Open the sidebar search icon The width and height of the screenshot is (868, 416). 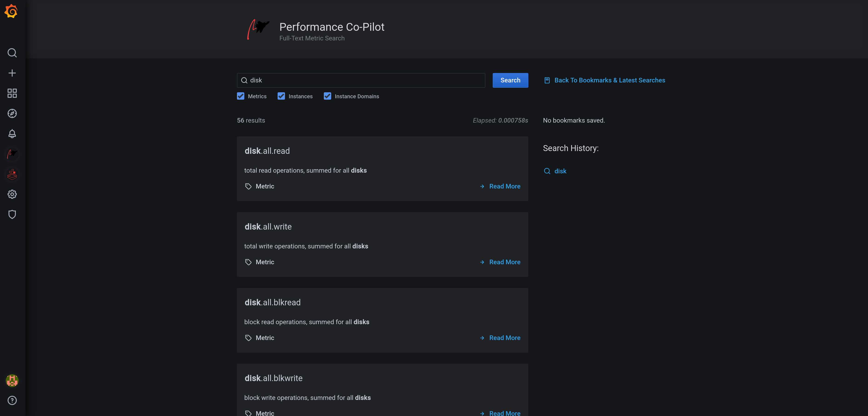click(12, 53)
